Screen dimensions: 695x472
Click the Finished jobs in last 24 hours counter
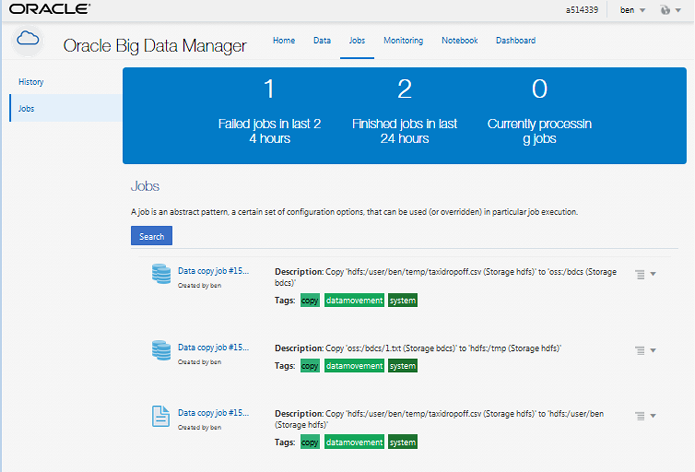pyautogui.click(x=404, y=111)
